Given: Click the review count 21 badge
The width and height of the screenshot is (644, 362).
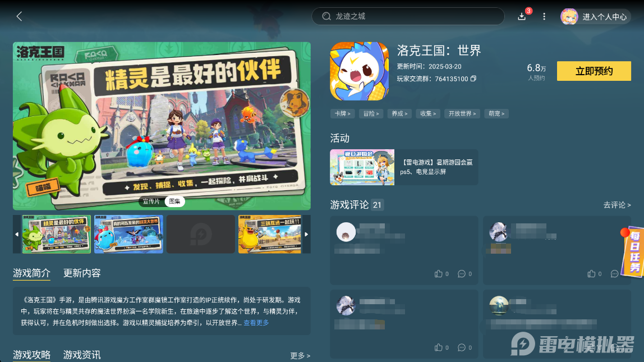Looking at the screenshot, I should click(377, 205).
